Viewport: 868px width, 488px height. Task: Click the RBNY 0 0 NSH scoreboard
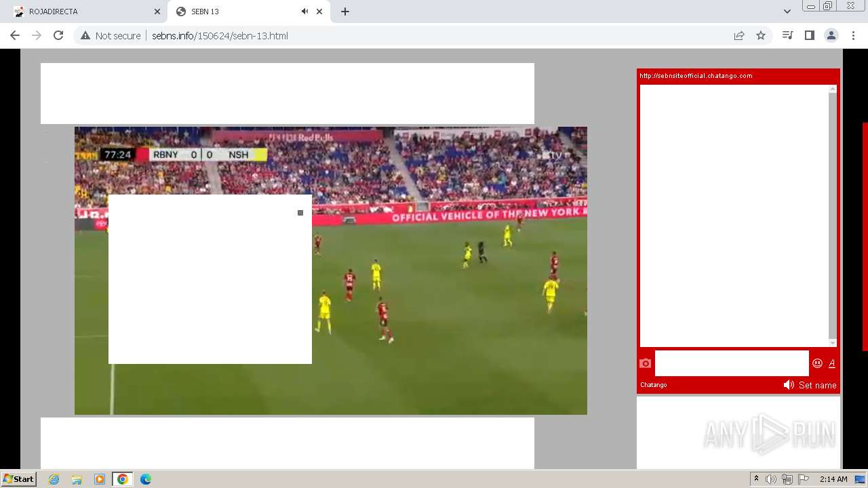(208, 155)
